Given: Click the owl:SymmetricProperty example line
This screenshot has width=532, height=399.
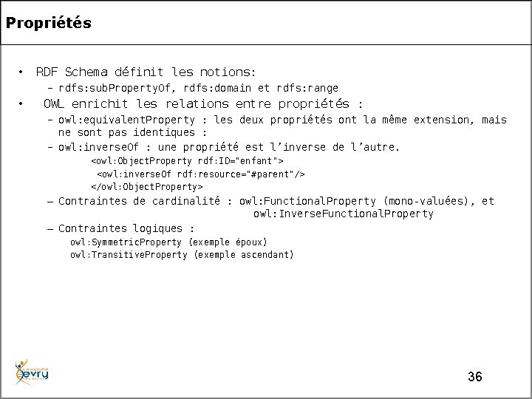Looking at the screenshot, I should pyautogui.click(x=168, y=242).
